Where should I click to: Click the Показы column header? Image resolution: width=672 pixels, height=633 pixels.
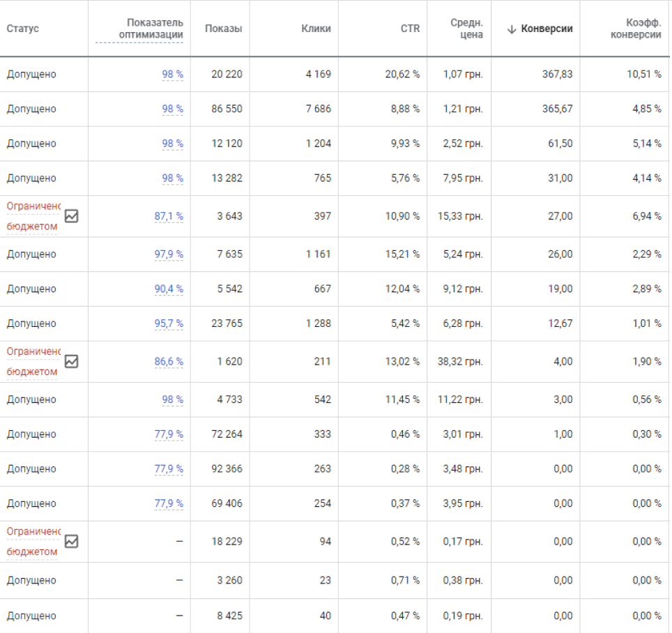point(223,29)
